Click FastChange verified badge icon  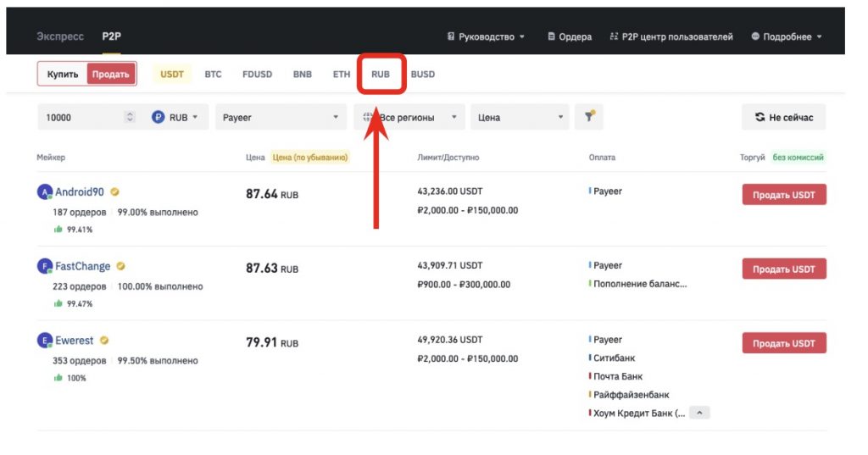120,266
